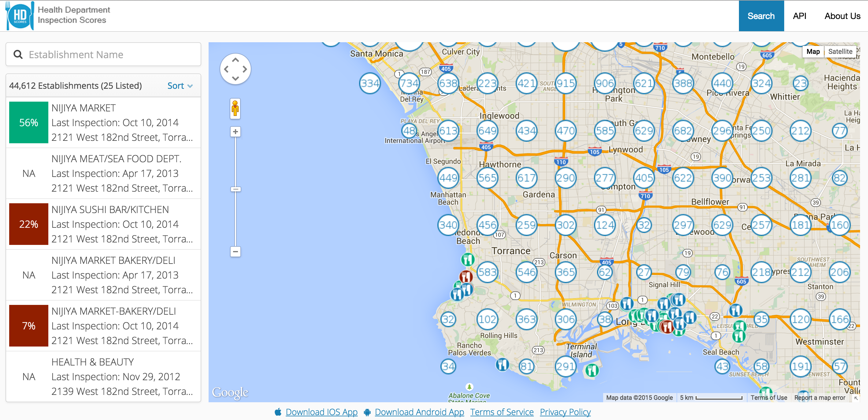Click Download Android App link
Screen dimensions: 868x420
click(419, 412)
